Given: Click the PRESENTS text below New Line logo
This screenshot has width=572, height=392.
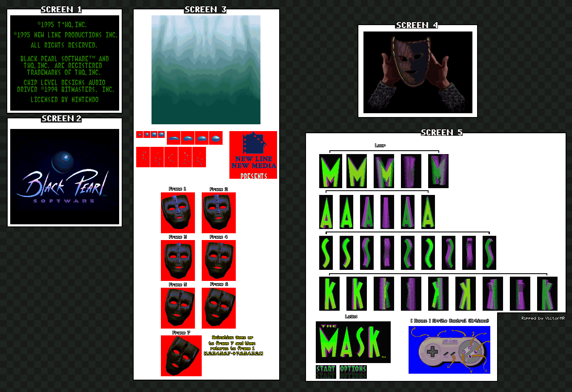Looking at the screenshot, I should [x=254, y=176].
